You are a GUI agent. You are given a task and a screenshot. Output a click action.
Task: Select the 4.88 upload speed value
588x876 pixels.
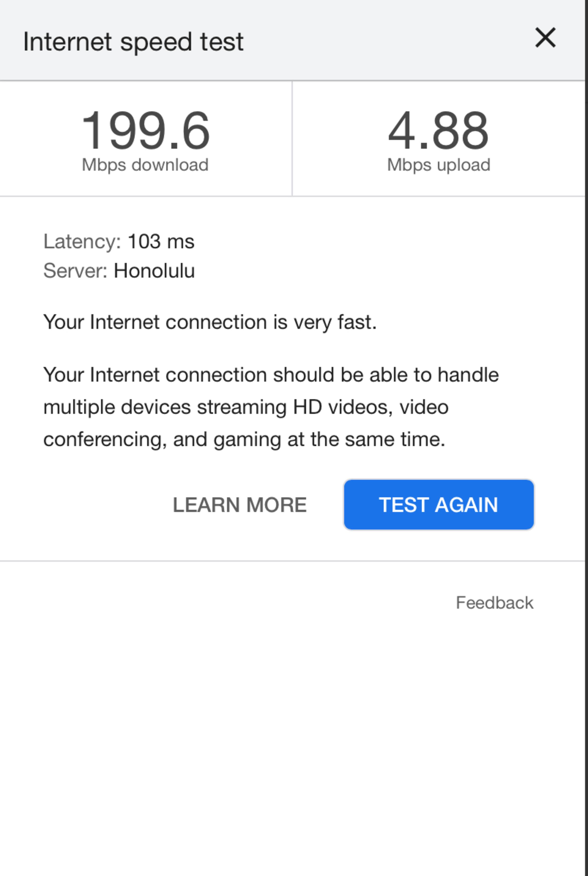(x=438, y=130)
